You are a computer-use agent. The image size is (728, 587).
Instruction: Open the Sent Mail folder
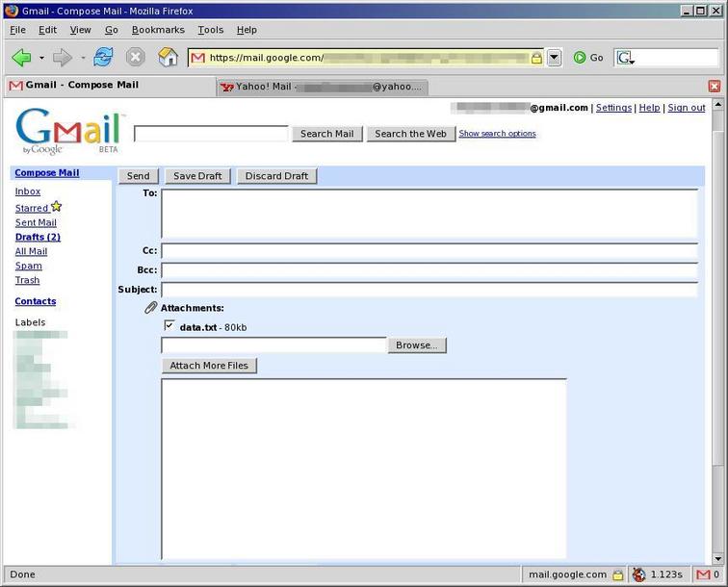coord(36,222)
